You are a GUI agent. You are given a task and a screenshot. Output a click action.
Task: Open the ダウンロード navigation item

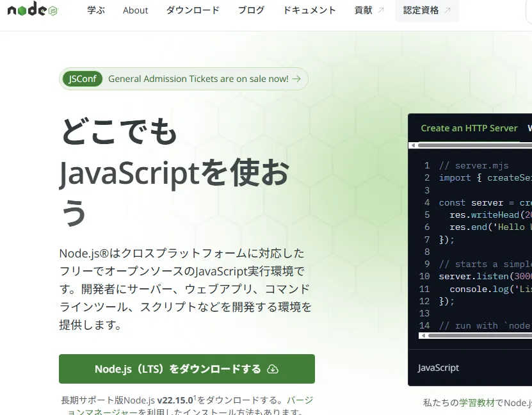(192, 10)
